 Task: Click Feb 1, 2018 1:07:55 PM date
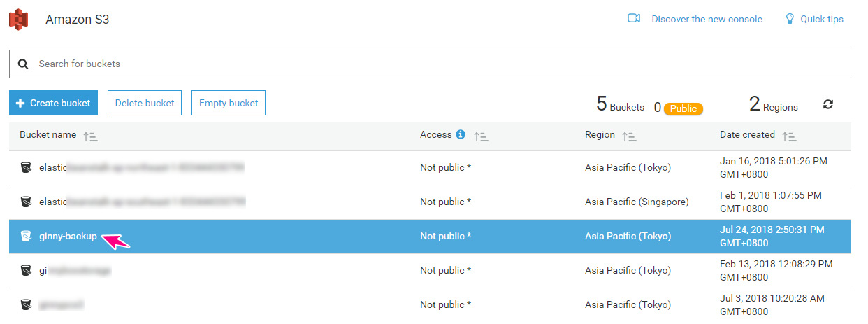coord(771,202)
